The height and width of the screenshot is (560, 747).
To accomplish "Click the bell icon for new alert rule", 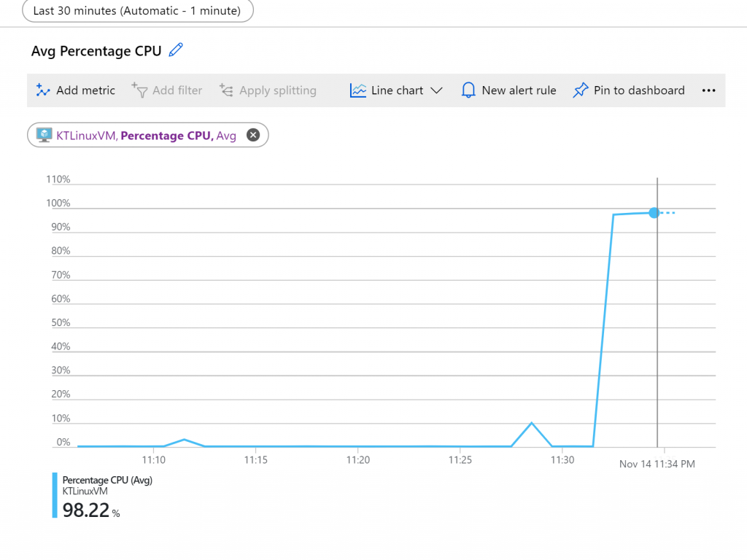I will (469, 90).
